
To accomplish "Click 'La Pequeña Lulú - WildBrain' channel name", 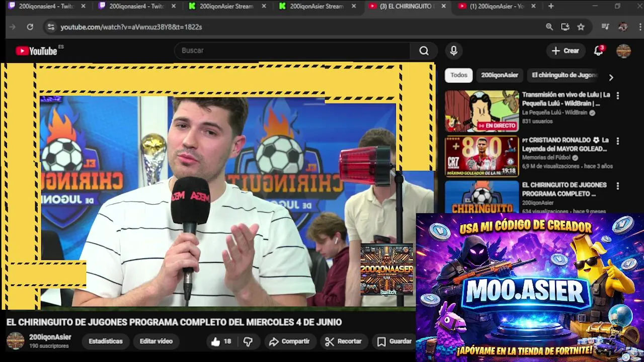I will point(554,113).
